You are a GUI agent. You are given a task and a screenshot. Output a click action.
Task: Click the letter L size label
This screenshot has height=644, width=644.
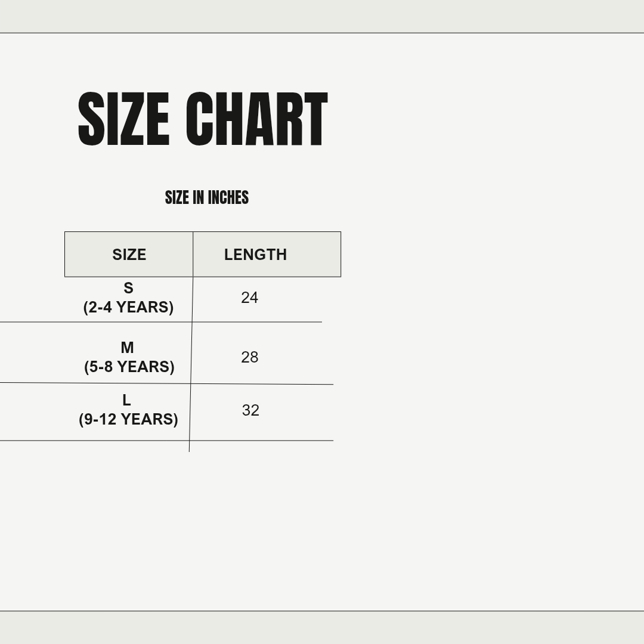click(x=126, y=400)
